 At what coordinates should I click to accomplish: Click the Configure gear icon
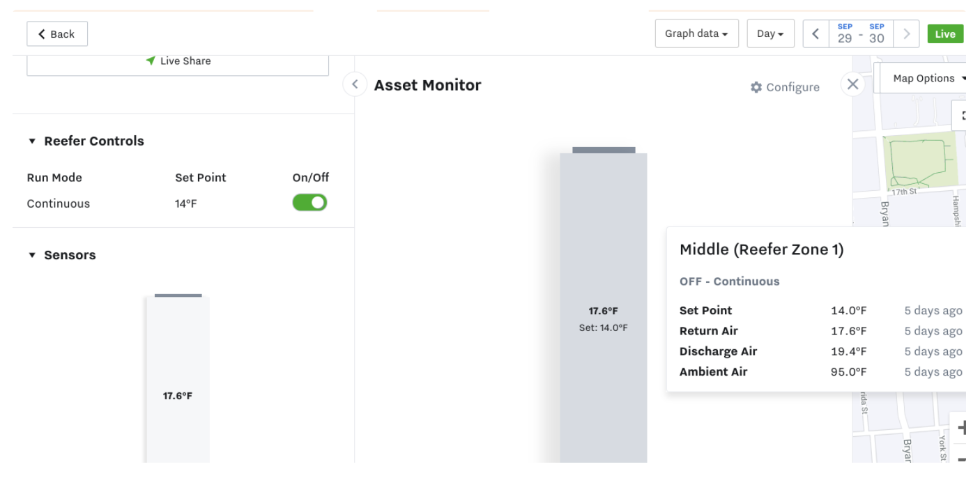(x=756, y=87)
